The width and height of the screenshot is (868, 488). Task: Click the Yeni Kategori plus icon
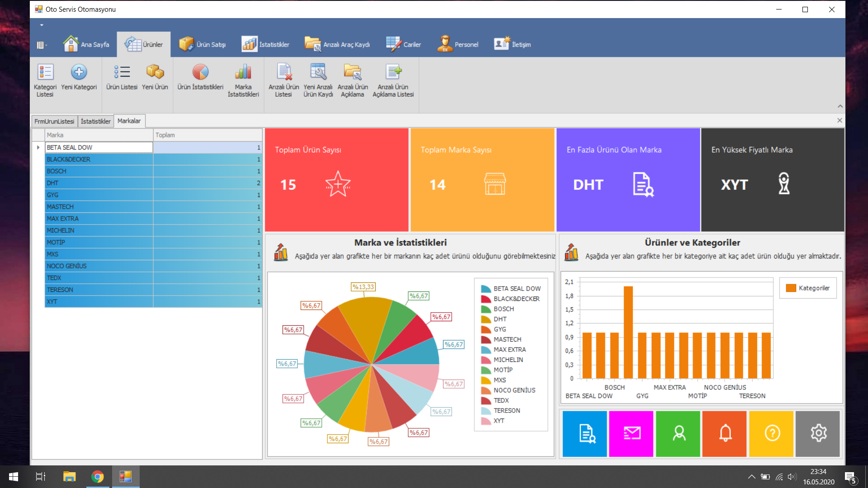tap(79, 72)
